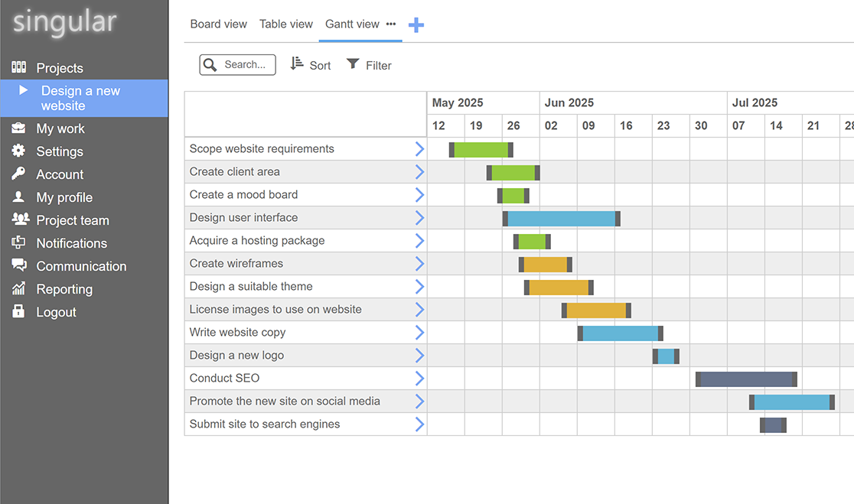Expand the Scope website requirements task
Viewport: 854px width, 504px height.
[418, 148]
